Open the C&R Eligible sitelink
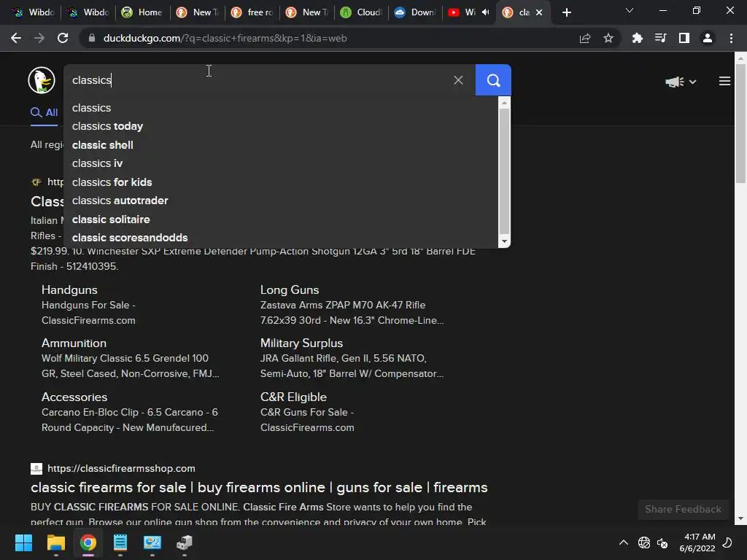 [293, 397]
